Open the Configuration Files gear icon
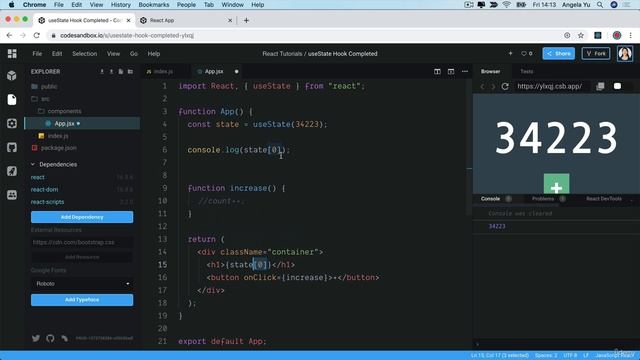Viewport: 640px width, 360px height. tap(12, 123)
